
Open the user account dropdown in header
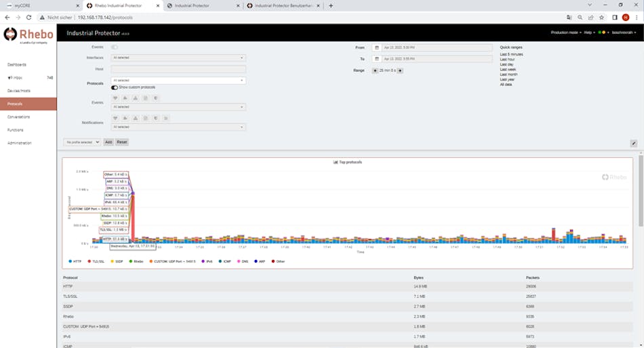tap(624, 32)
